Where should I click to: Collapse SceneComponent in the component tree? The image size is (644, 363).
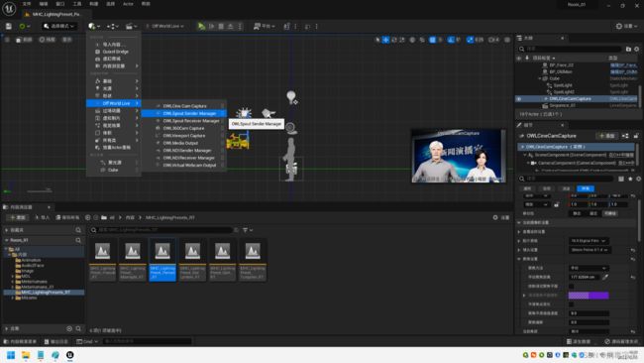click(x=525, y=155)
